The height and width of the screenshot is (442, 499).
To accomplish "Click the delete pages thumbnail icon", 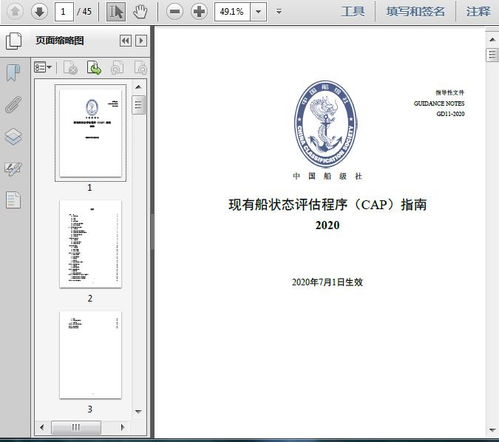I will (x=70, y=67).
